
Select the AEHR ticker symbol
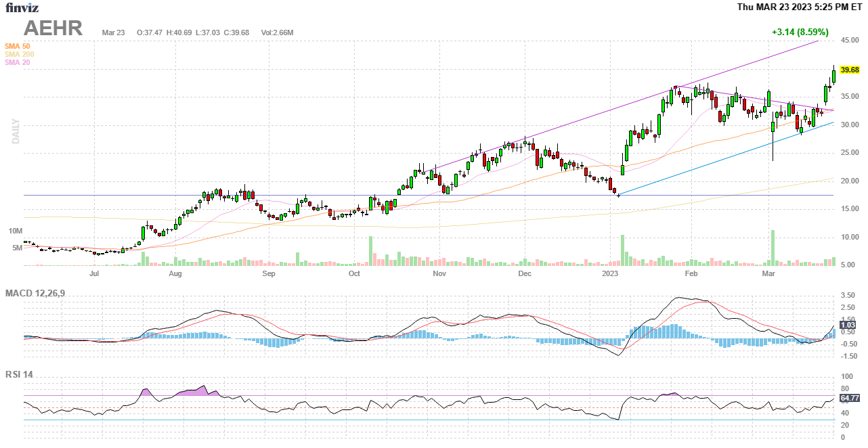tap(53, 28)
